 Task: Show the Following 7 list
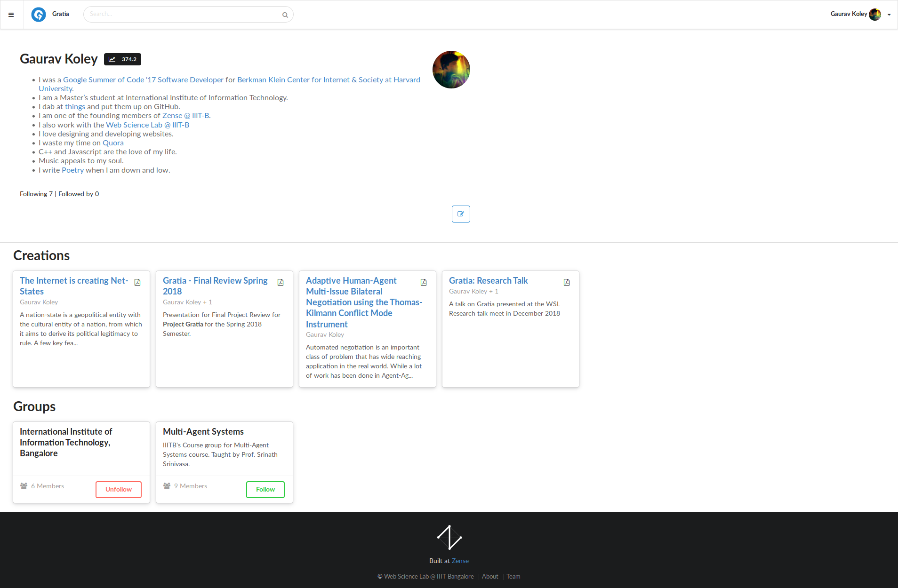(x=36, y=194)
